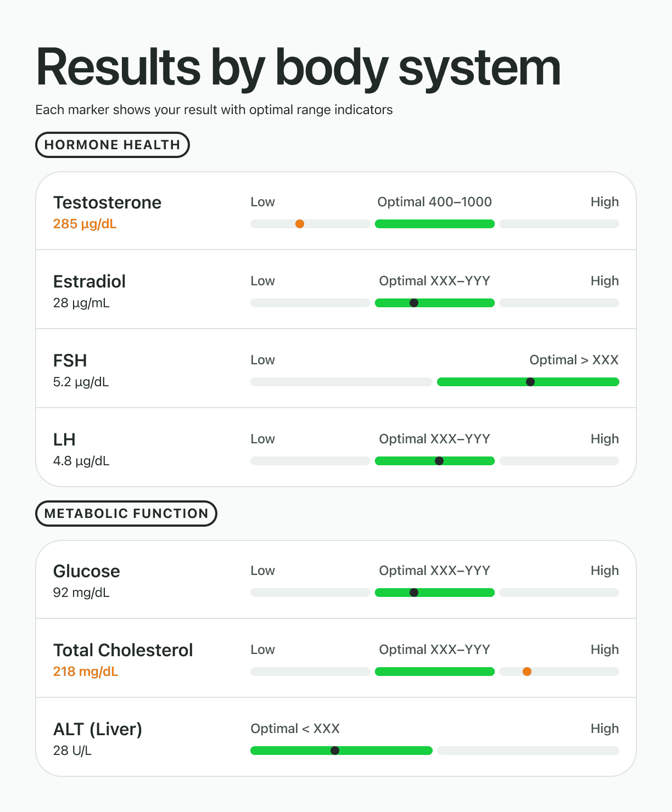The width and height of the screenshot is (672, 812).
Task: Click the Results by body system heading
Action: click(x=298, y=66)
